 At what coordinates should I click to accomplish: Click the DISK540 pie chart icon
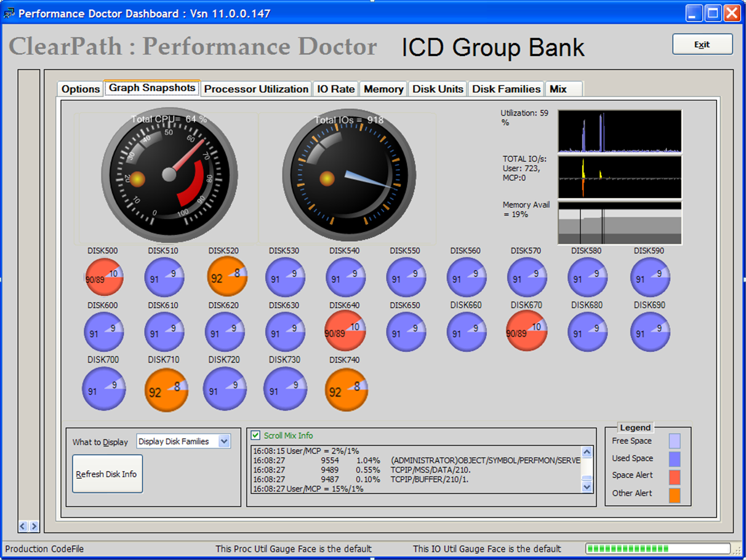coord(346,278)
